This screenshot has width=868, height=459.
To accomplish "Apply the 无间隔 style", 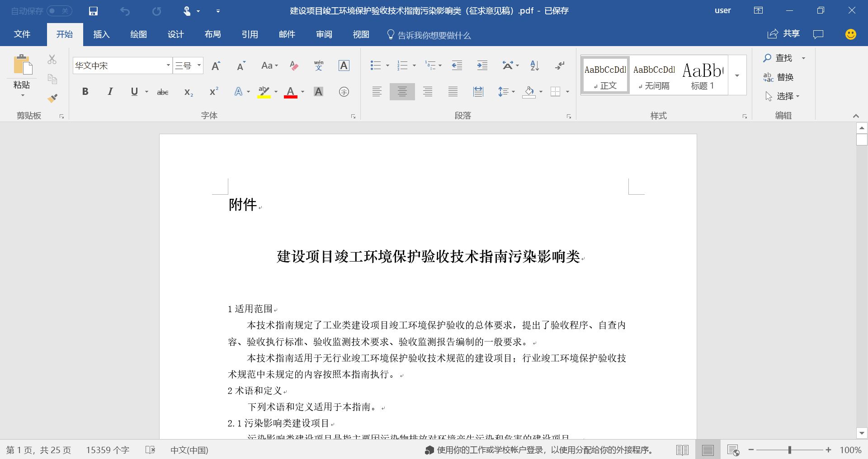I will pos(654,75).
